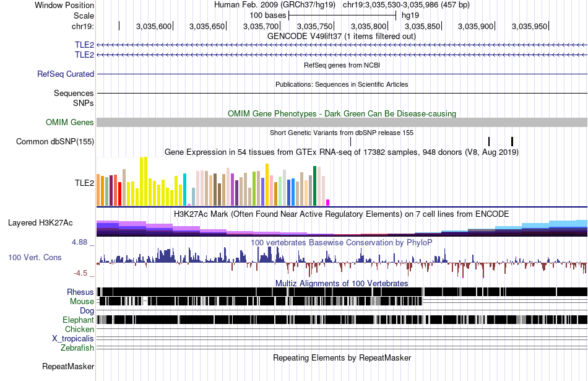Click the gray OMIM Genes bar
The height and width of the screenshot is (381, 588).
(x=342, y=123)
